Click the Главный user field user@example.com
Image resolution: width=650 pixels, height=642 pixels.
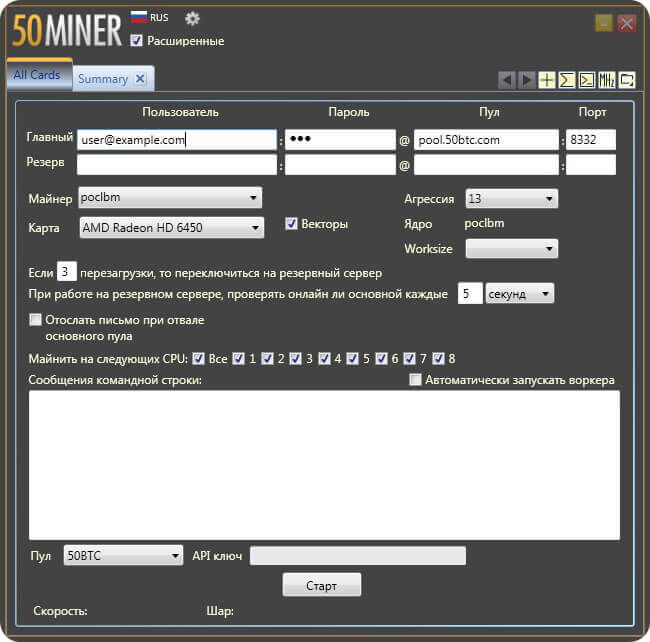pyautogui.click(x=177, y=140)
